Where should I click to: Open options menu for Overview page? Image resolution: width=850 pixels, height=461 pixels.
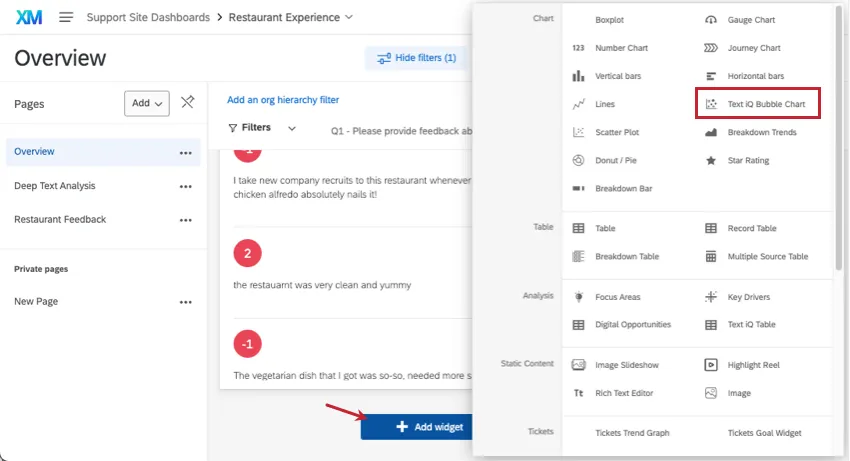(x=185, y=153)
